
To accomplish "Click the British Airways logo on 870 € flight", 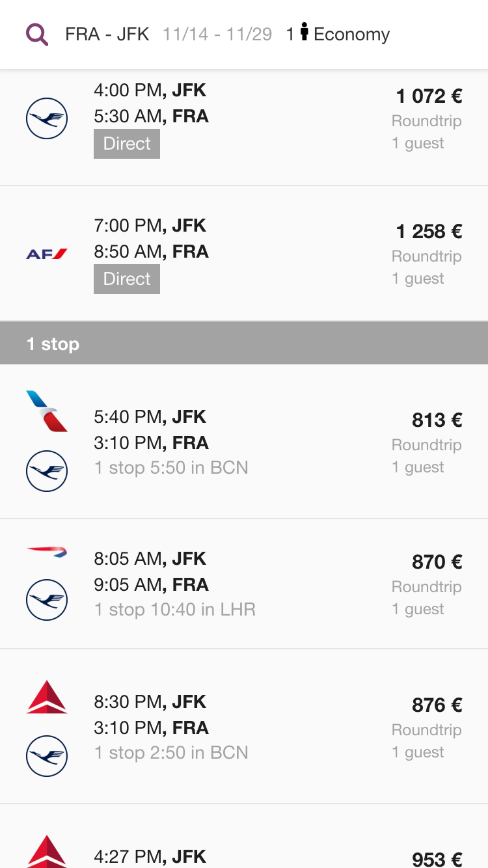I will pyautogui.click(x=47, y=552).
